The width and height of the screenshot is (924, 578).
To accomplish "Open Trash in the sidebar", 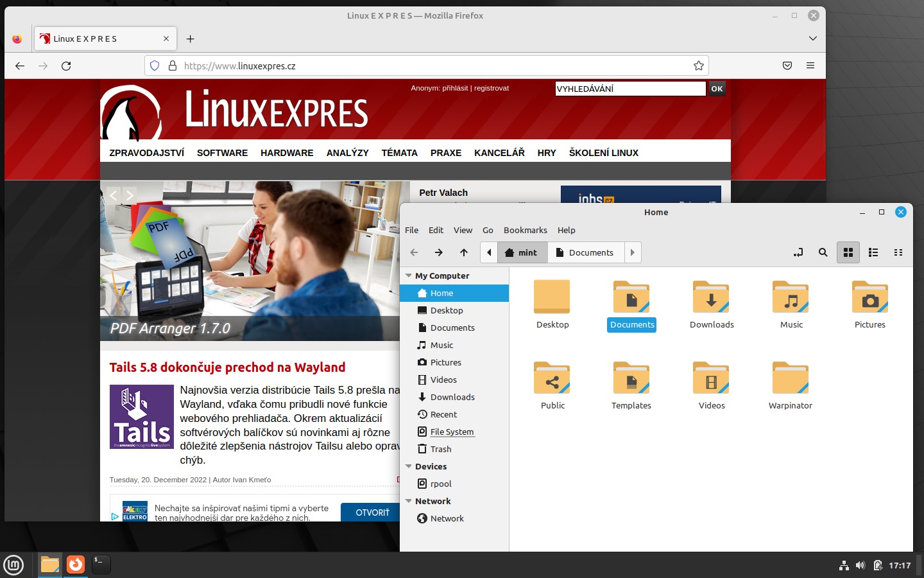I will pos(454,449).
